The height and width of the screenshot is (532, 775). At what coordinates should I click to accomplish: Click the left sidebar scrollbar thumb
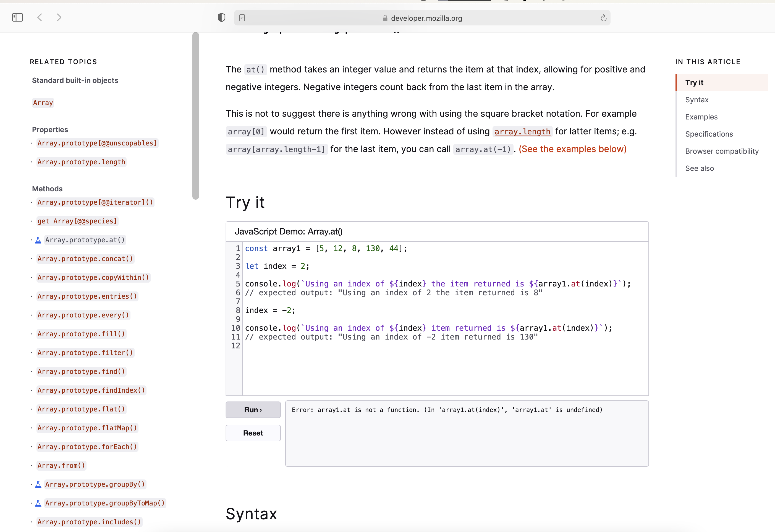coord(196,116)
